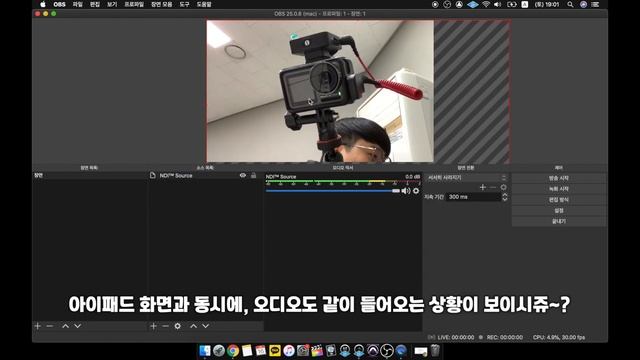Lock the NDI Source in sources list
Image resolution: width=640 pixels, height=360 pixels.
[253, 175]
